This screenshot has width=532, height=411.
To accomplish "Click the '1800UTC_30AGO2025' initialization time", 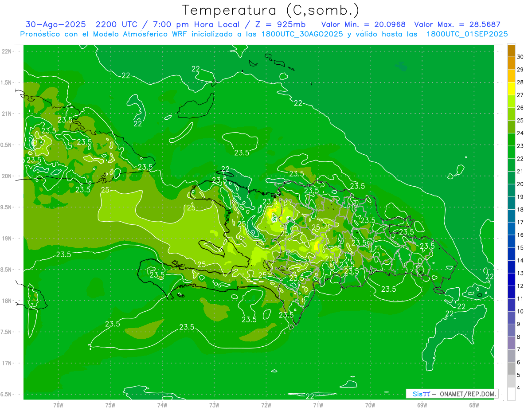I will tap(301, 34).
